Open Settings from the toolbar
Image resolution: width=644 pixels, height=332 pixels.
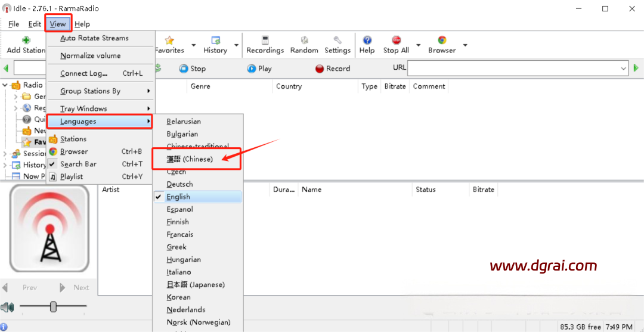(338, 41)
